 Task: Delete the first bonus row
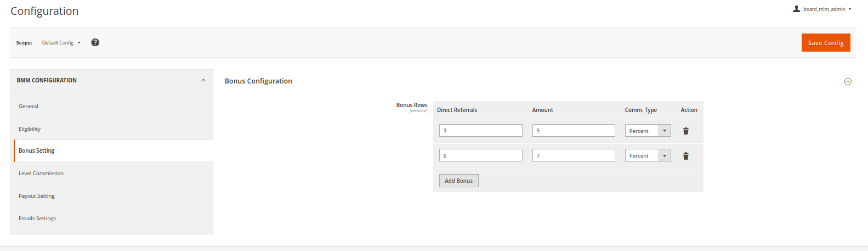point(685,131)
